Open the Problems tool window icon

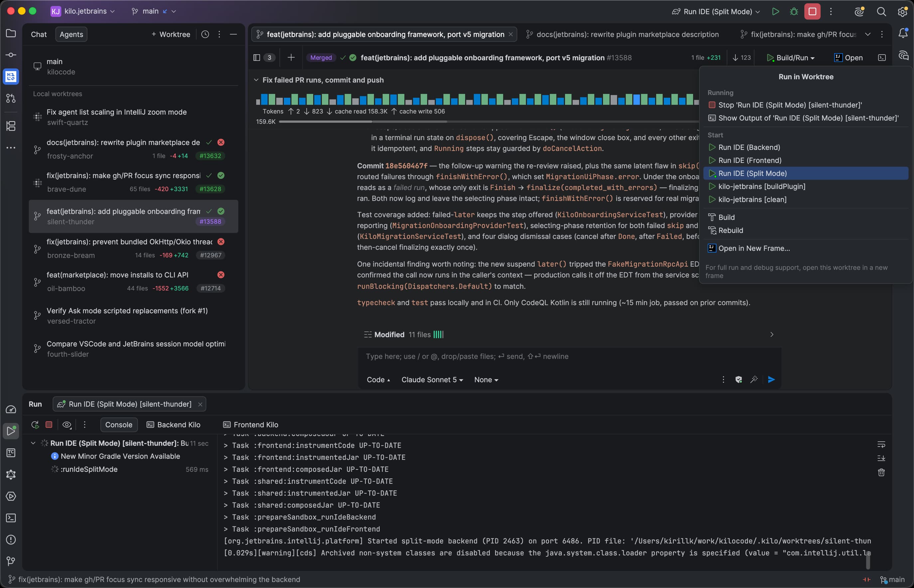point(11,539)
